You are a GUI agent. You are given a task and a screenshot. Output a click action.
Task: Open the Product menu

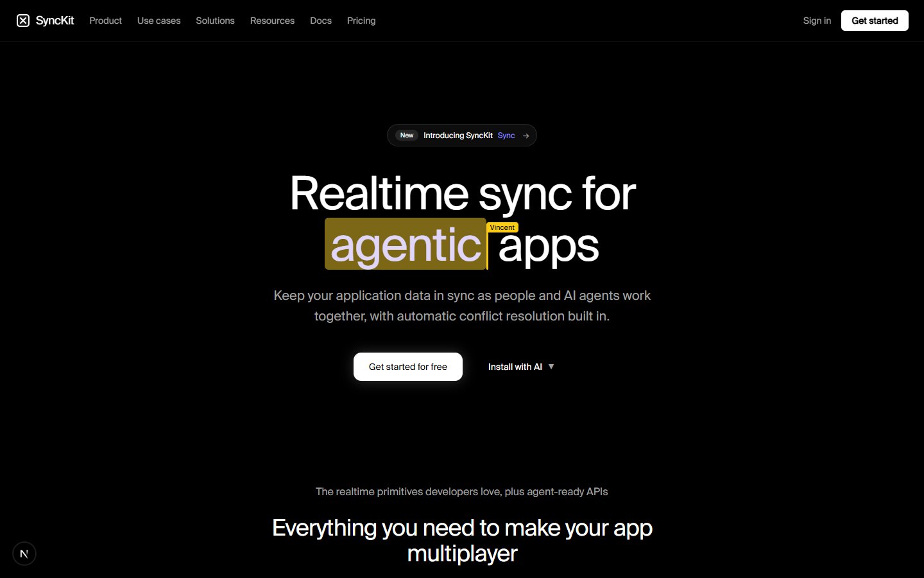pyautogui.click(x=105, y=21)
